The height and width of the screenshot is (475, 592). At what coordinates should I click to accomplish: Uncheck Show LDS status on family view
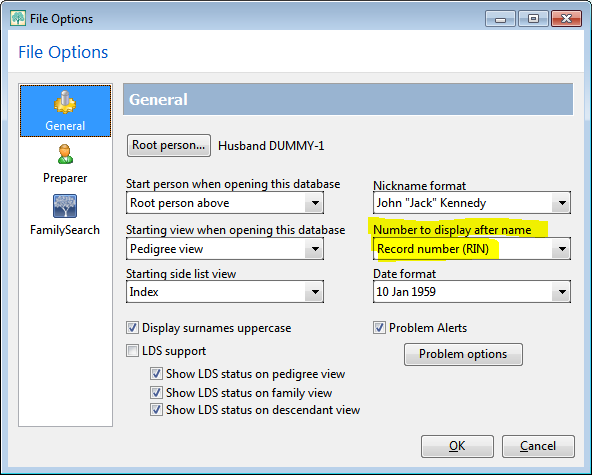[156, 393]
